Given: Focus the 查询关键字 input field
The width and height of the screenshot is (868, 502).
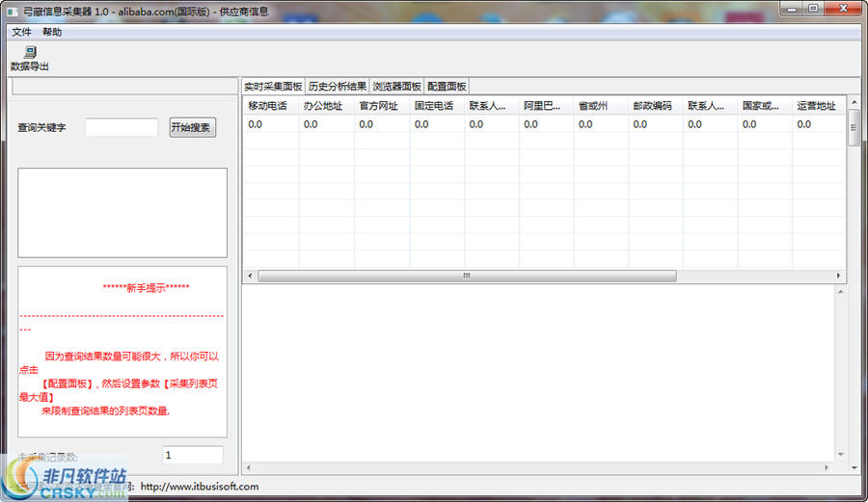Looking at the screenshot, I should (122, 127).
